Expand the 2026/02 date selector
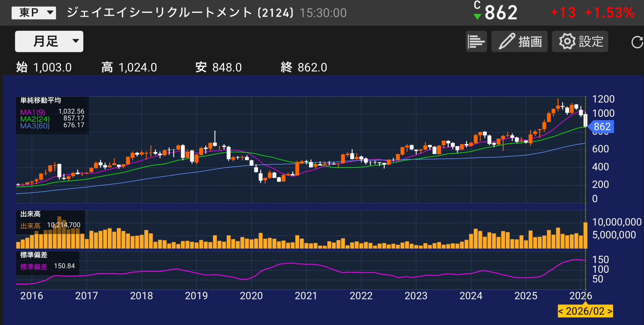 585,311
